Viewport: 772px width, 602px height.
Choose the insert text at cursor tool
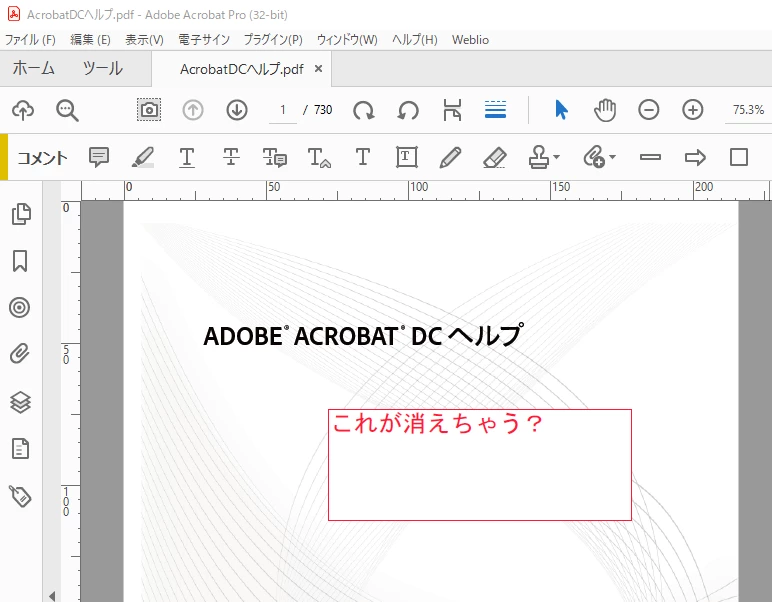tap(319, 158)
